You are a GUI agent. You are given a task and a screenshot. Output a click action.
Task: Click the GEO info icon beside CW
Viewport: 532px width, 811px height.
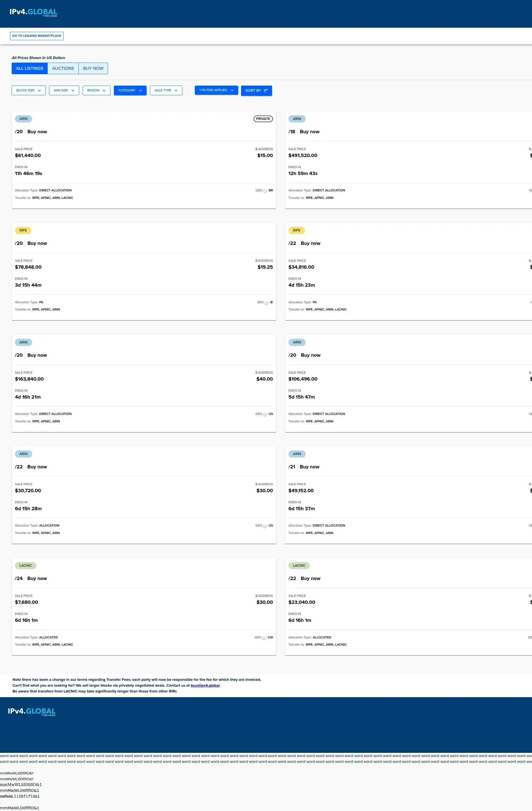[x=264, y=638]
